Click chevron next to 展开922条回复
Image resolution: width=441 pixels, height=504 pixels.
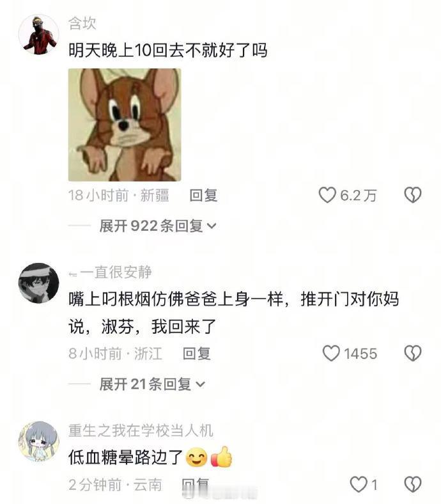[x=212, y=226]
